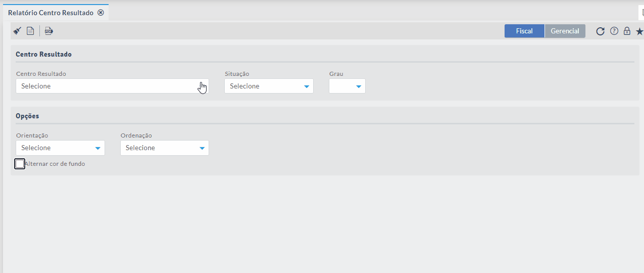This screenshot has height=273, width=644.
Task: Expand the Grau dropdown
Action: pyautogui.click(x=347, y=86)
